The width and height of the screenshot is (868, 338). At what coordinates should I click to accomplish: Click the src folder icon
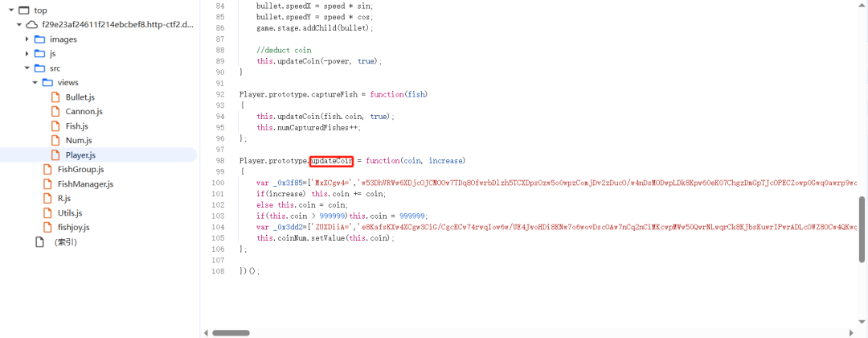click(x=39, y=68)
